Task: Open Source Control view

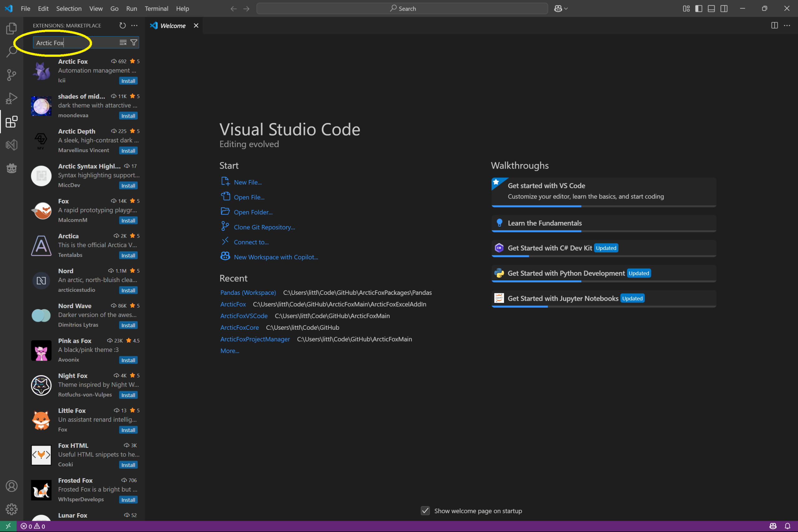Action: click(12, 75)
